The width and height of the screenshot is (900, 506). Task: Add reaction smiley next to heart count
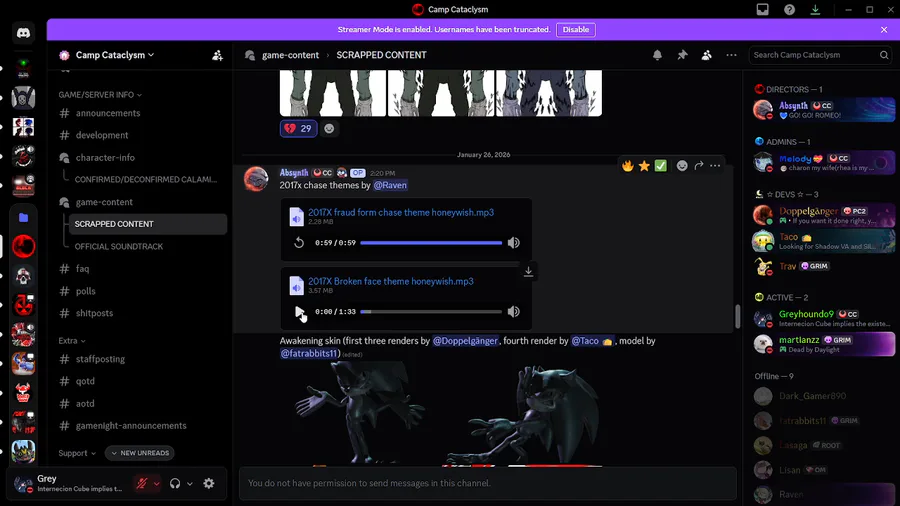click(x=329, y=129)
